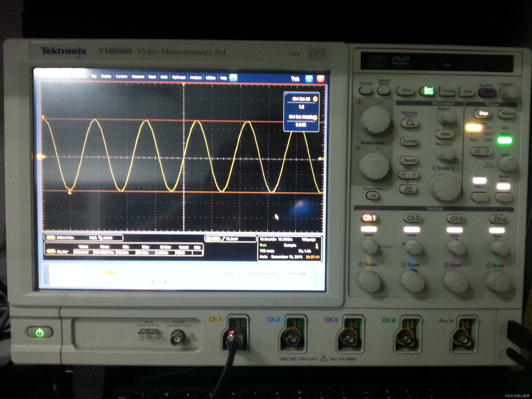
Task: Open the Mask menu
Action: pyautogui.click(x=152, y=77)
